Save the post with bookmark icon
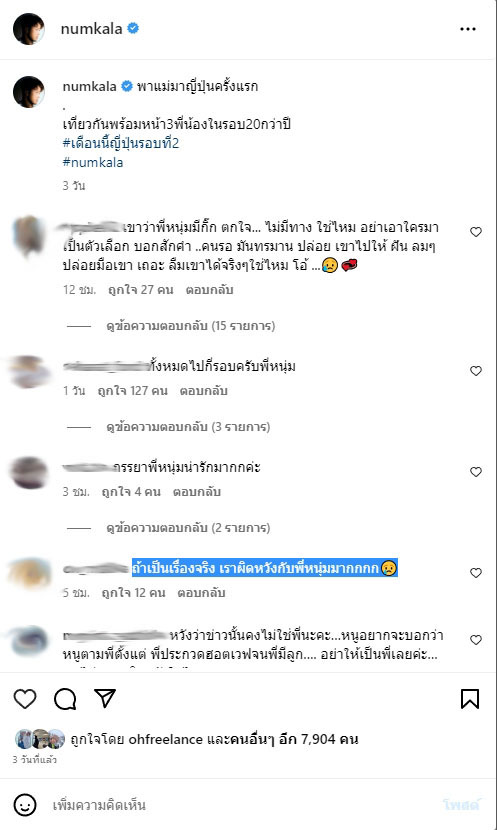This screenshot has width=497, height=830. coord(470,699)
